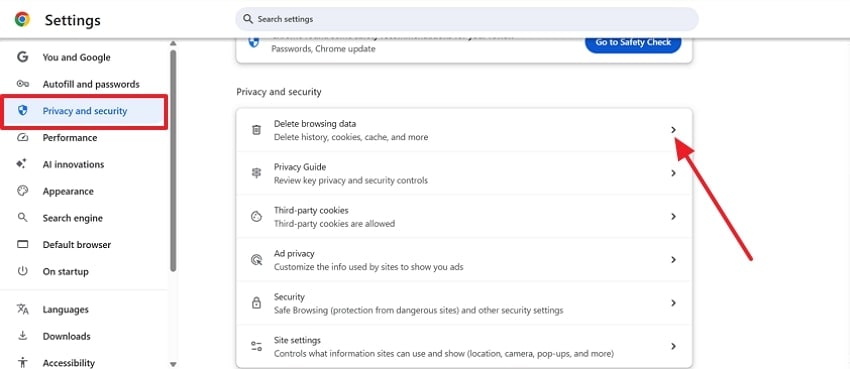
Task: Open the Delete browsing data row
Action: point(464,130)
